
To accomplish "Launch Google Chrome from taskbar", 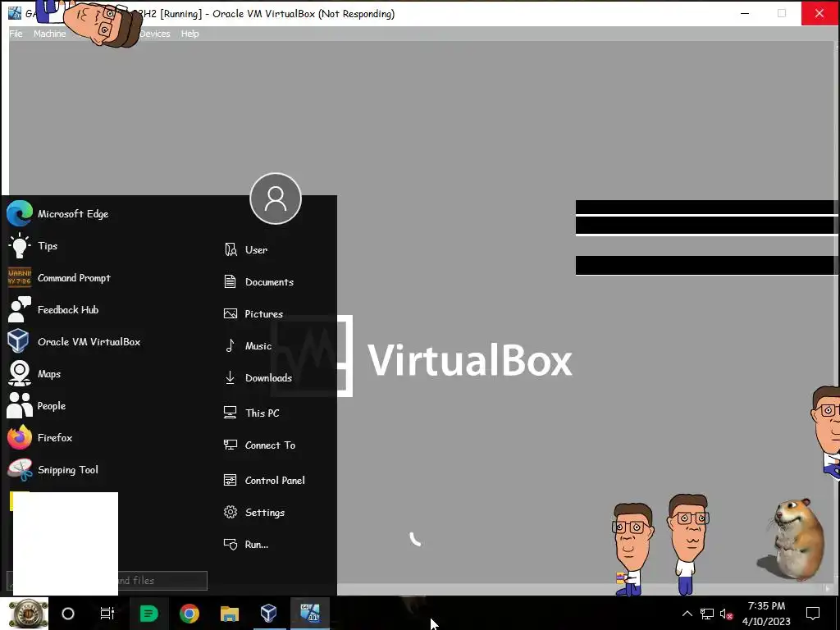I will click(189, 614).
